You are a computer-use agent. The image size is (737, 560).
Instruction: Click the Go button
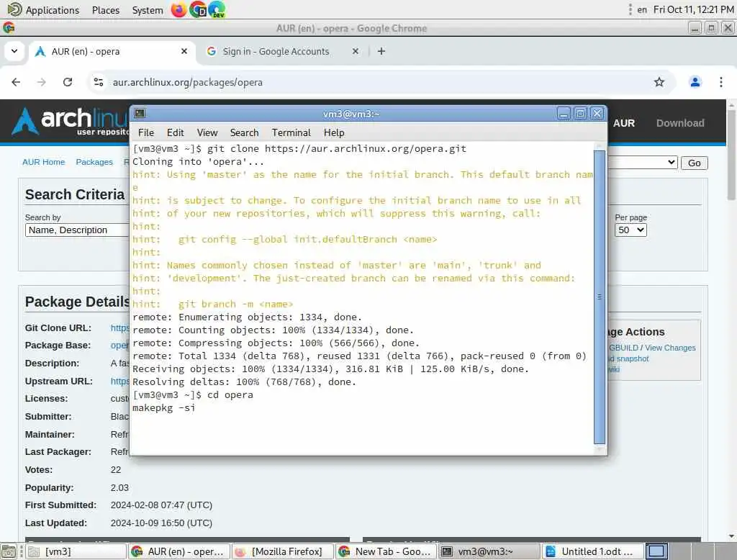695,163
